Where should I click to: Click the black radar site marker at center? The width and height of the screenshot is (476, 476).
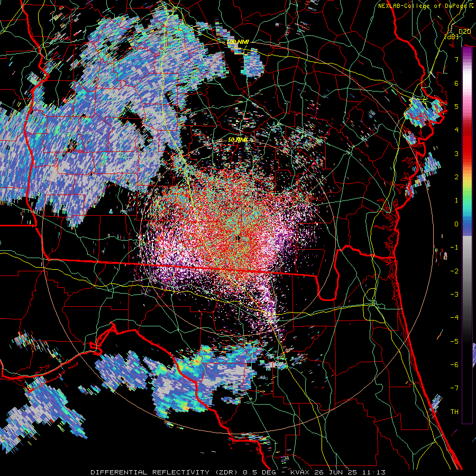click(x=239, y=239)
